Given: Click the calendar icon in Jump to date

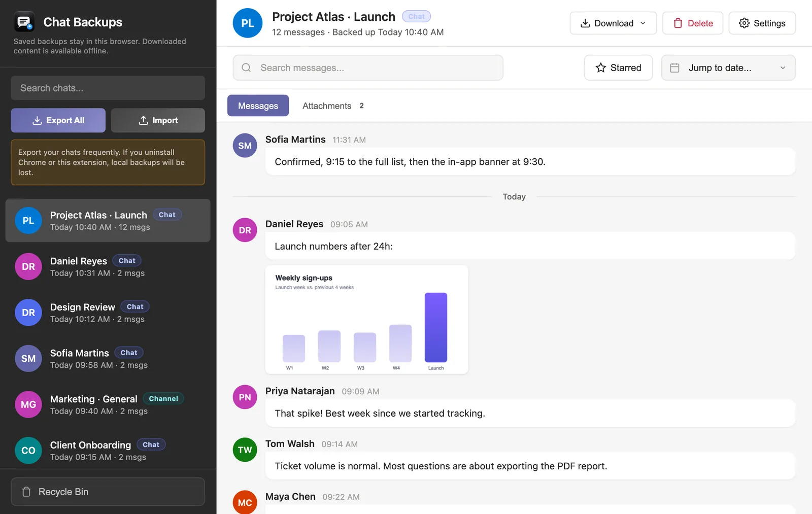Looking at the screenshot, I should [674, 67].
